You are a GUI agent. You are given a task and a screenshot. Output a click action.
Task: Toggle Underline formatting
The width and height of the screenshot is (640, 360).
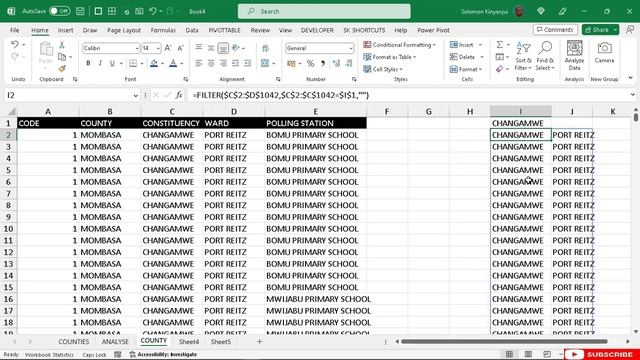(112, 63)
